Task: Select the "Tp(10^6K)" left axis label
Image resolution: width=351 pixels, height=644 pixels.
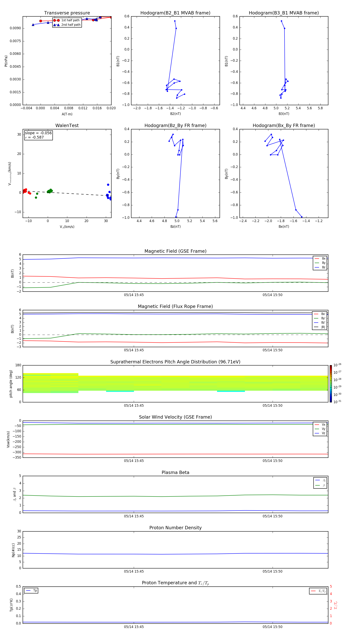Action: point(11,605)
